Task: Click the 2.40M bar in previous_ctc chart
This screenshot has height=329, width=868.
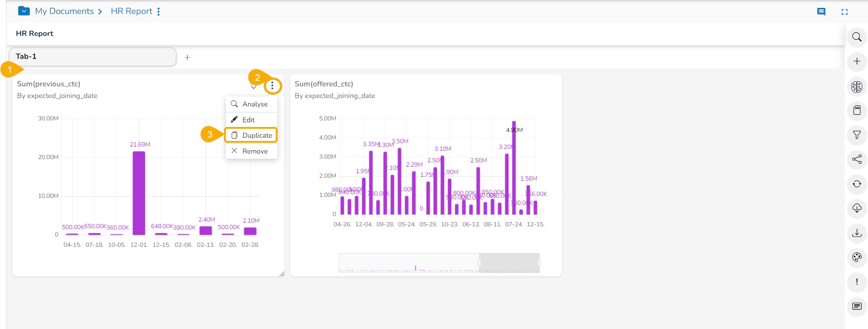Action: (205, 231)
